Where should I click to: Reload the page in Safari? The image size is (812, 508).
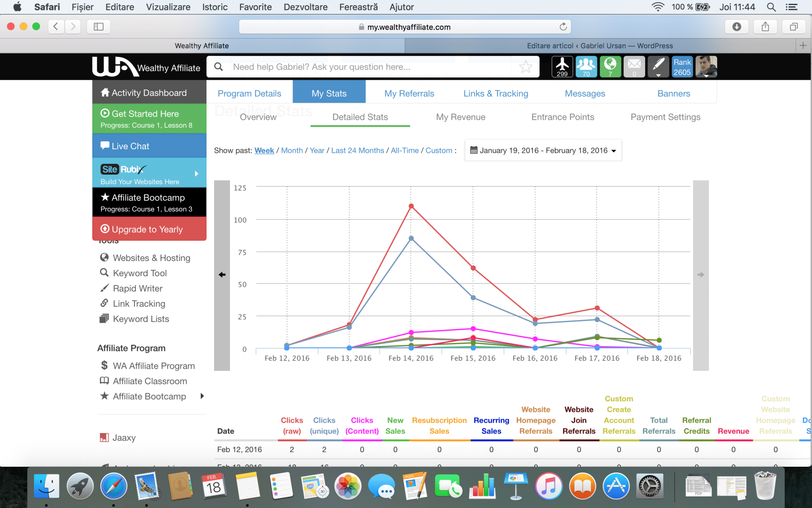(563, 27)
